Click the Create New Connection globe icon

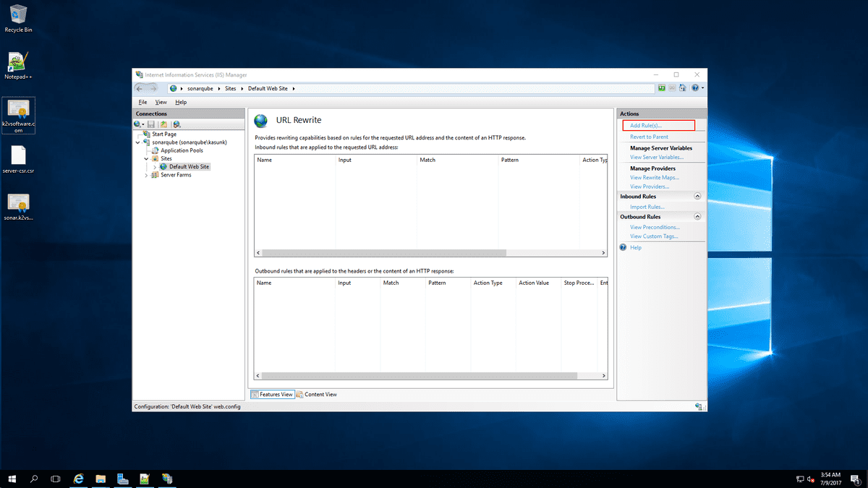pyautogui.click(x=137, y=124)
